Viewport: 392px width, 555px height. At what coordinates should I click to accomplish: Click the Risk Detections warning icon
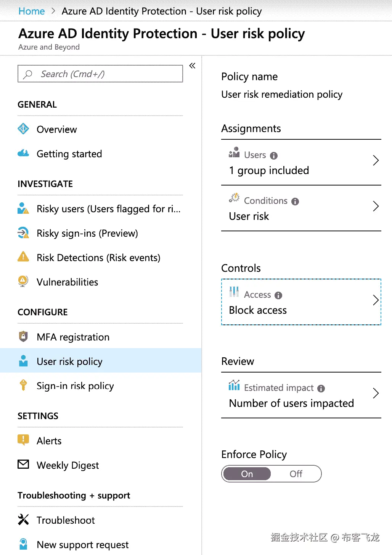click(x=23, y=257)
